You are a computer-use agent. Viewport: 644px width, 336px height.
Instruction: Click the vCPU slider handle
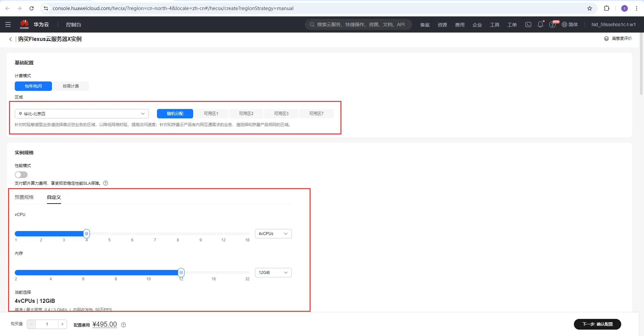(87, 233)
